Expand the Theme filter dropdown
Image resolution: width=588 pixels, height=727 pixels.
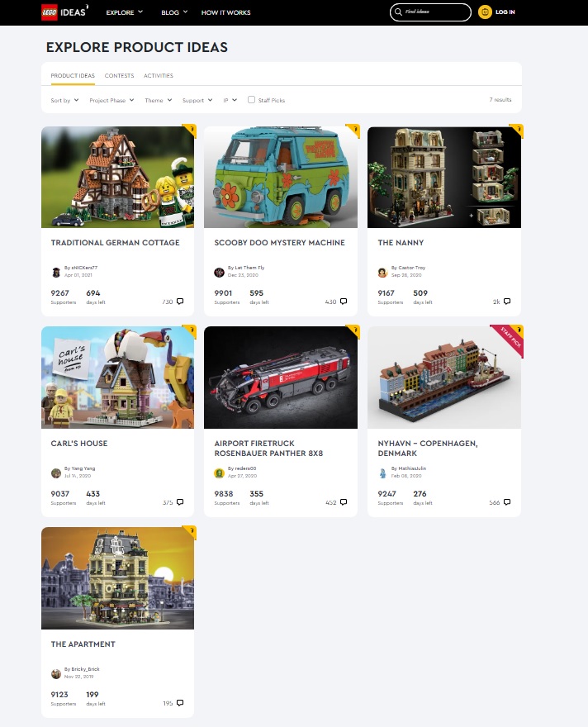pyautogui.click(x=158, y=100)
